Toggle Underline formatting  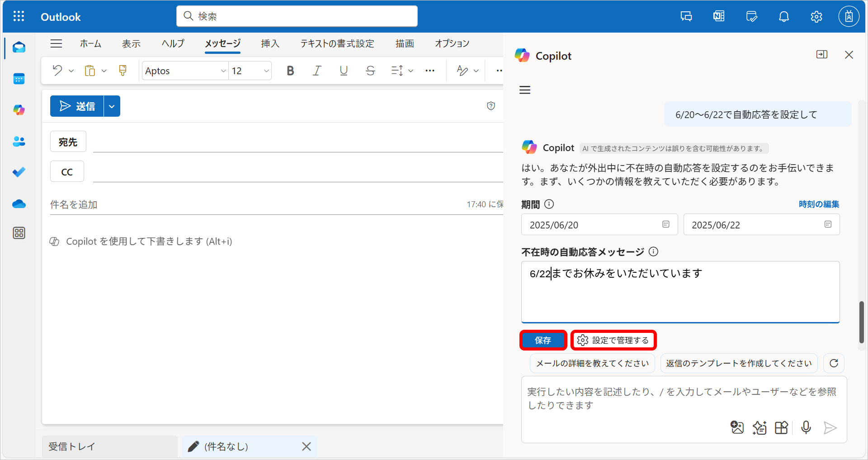tap(344, 71)
